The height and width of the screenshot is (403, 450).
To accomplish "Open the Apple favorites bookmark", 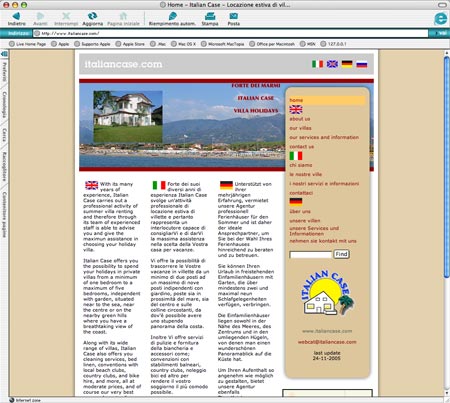I will (60, 44).
